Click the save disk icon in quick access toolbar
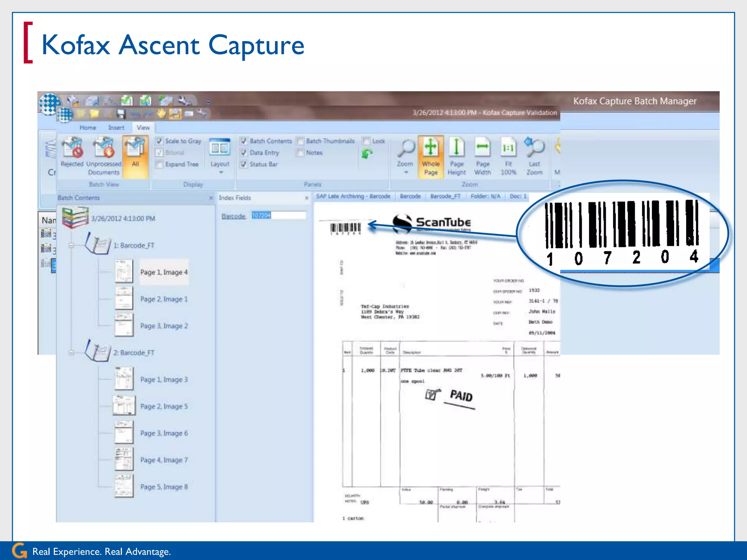The width and height of the screenshot is (747, 560). coord(121,114)
